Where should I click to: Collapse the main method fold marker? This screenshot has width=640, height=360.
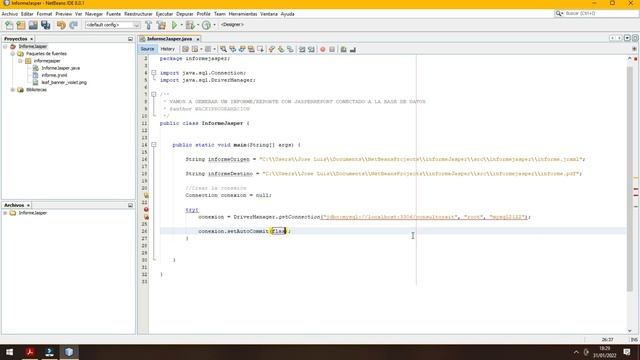coord(154,144)
